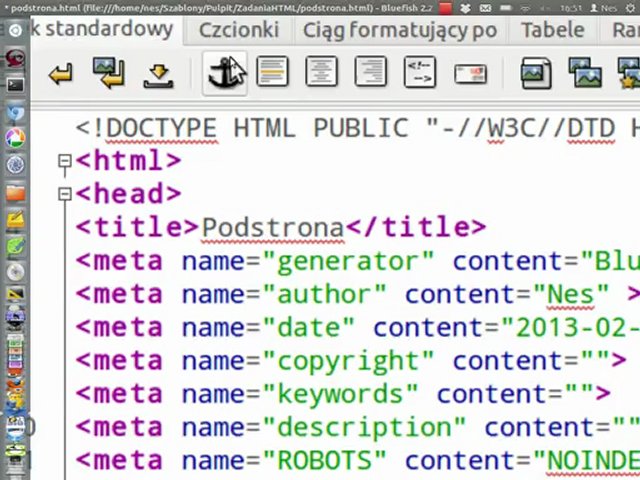Click the anchor/hyperlink icon
Viewport: 640px width, 480px height.
click(225, 73)
